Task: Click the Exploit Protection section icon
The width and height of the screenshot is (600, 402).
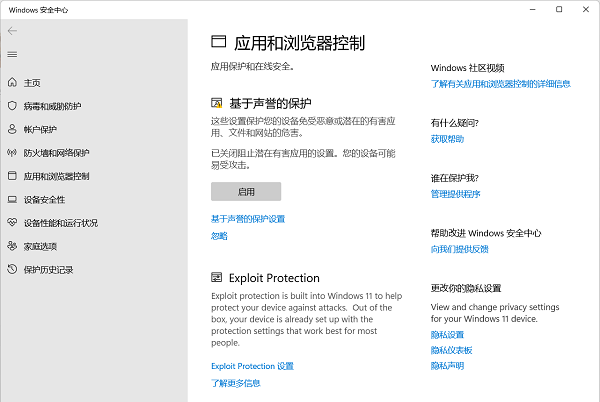Action: coord(217,277)
